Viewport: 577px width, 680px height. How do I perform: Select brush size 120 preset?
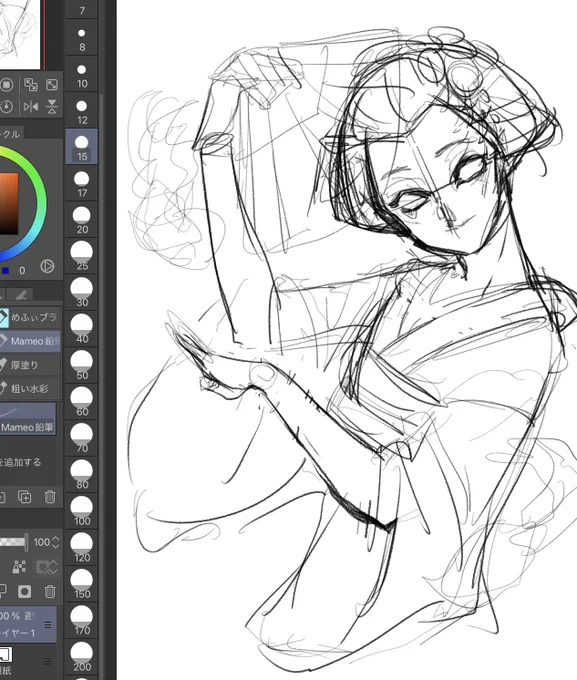pyautogui.click(x=82, y=548)
